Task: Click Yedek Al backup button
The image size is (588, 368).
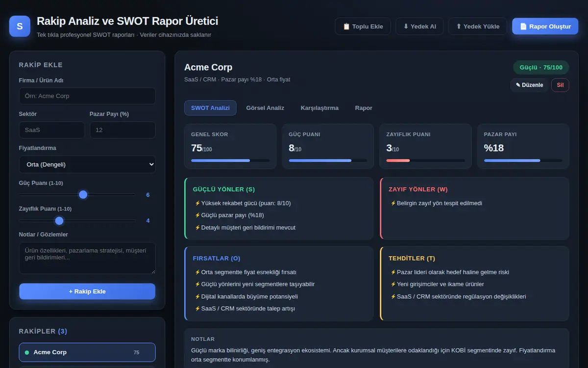Action: pos(419,26)
